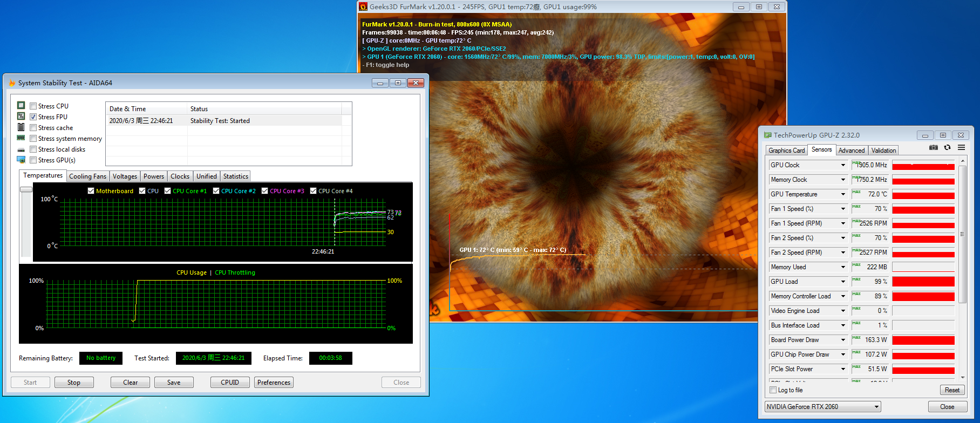980x423 pixels.
Task: Switch to the Cooling Fans tab
Action: tap(87, 176)
